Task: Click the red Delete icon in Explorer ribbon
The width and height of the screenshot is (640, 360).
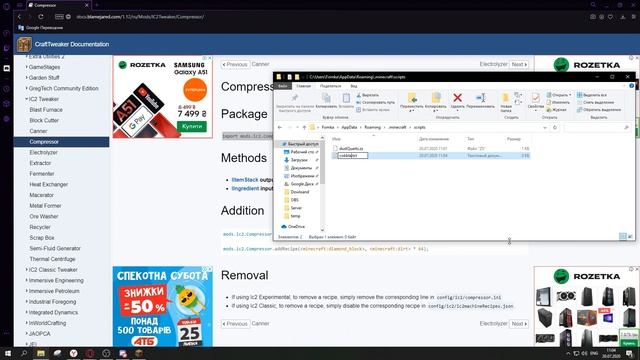Action: pos(457,98)
